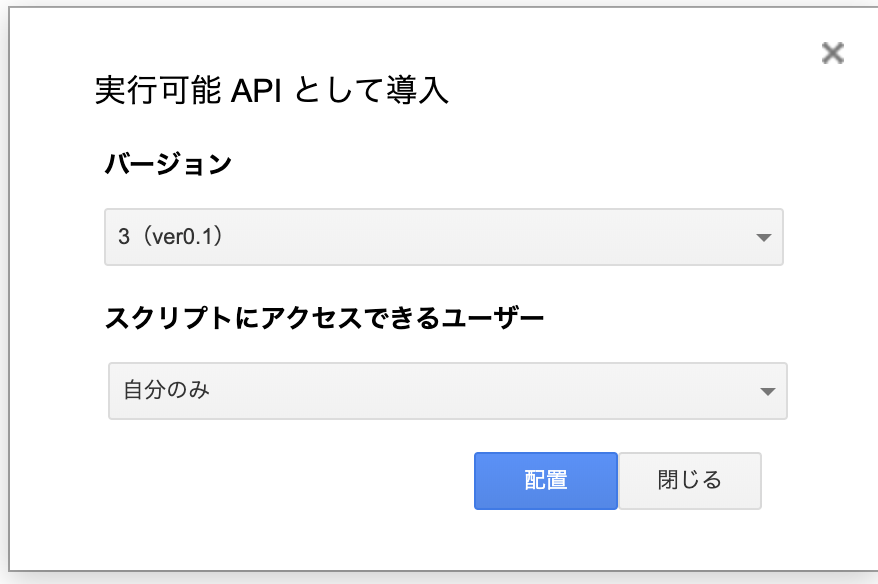The image size is (878, 584).
Task: Click the dialog title 実行可能 API として導入
Action: [x=272, y=90]
